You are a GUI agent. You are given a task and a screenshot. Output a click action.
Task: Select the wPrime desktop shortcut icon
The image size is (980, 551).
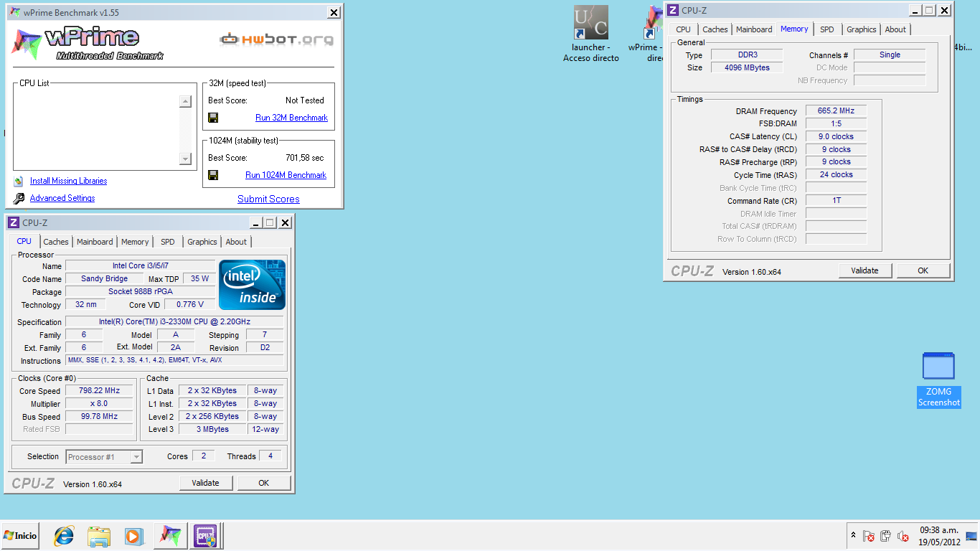click(x=654, y=23)
